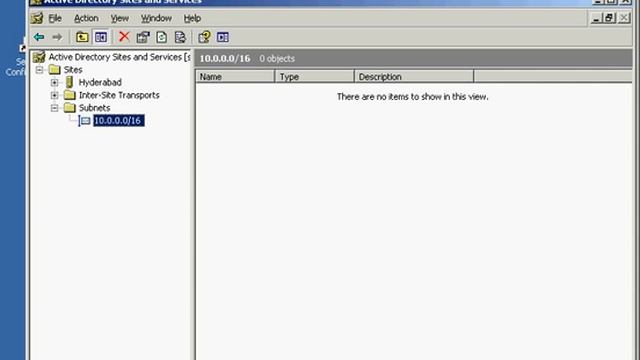Select the Hyderabad site in tree

point(100,82)
